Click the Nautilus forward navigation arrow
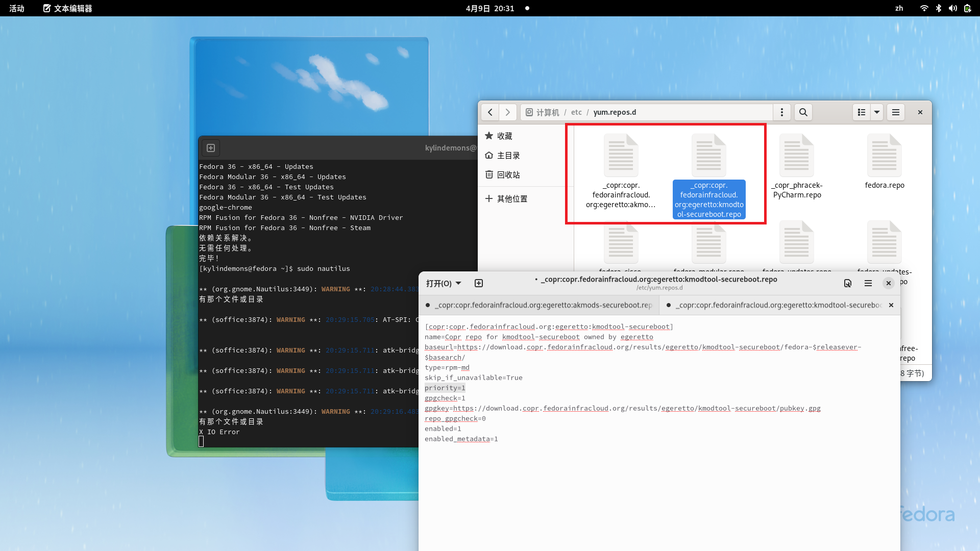 pyautogui.click(x=507, y=112)
